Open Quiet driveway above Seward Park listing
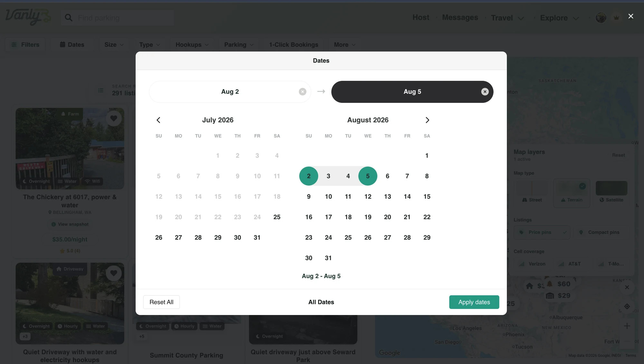The image size is (644, 364). [303, 356]
